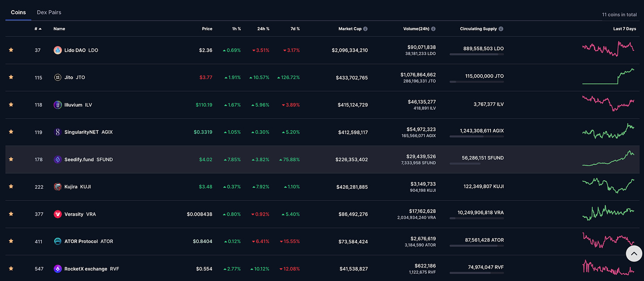This screenshot has width=644, height=281.
Task: Click Verasity price $0.008438
Action: point(199,214)
